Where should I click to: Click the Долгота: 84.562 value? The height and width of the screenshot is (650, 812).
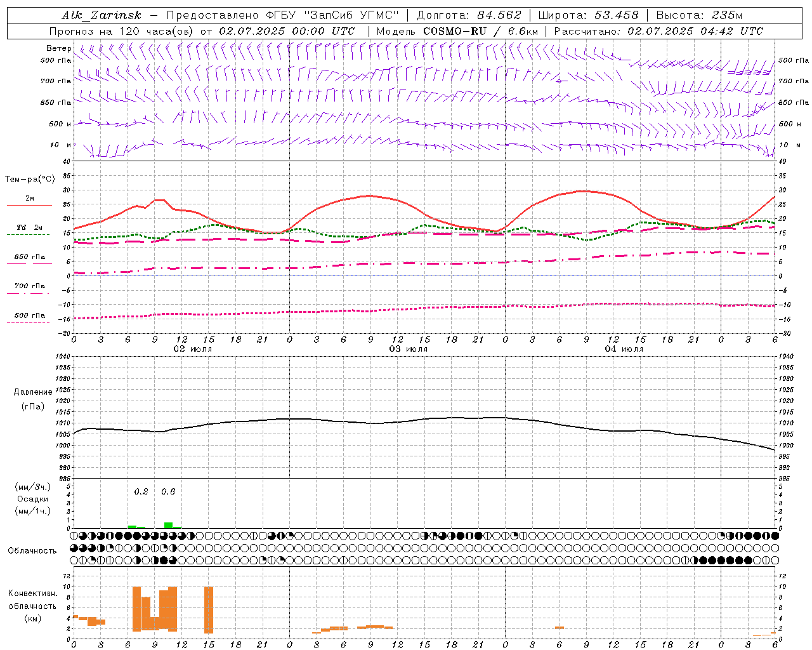tap(469, 15)
